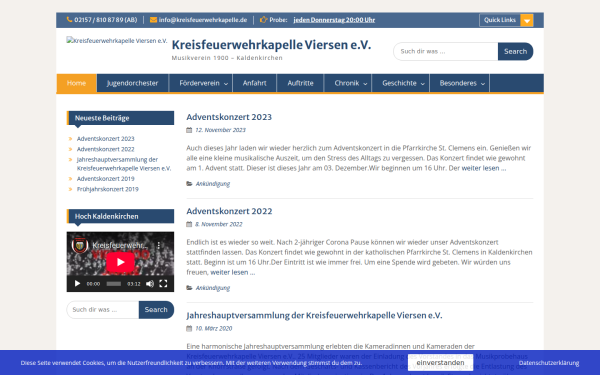
Task: Click the phone icon in top bar
Action: click(69, 20)
